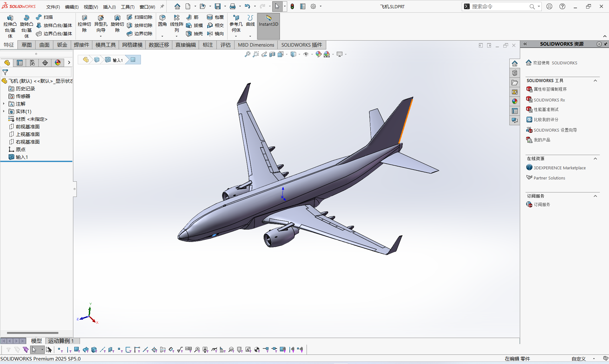The height and width of the screenshot is (364, 609).
Task: Select the 输入1 feature in the tree
Action: pyautogui.click(x=22, y=157)
